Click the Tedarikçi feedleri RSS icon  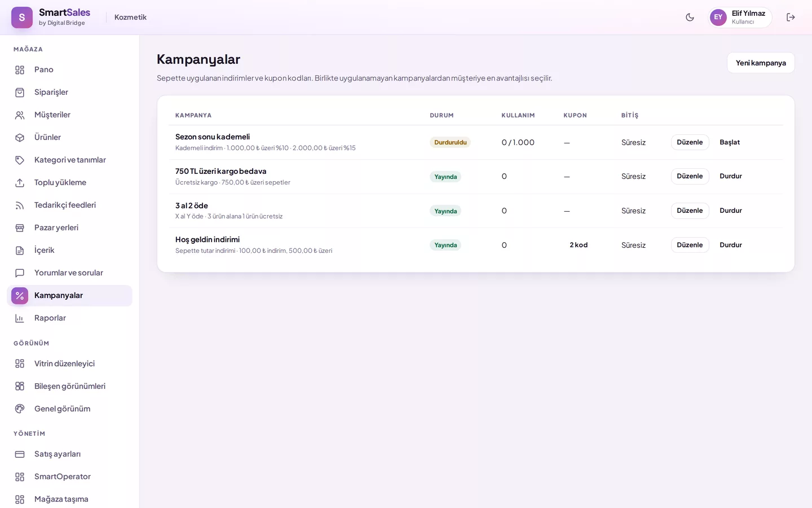(20, 205)
